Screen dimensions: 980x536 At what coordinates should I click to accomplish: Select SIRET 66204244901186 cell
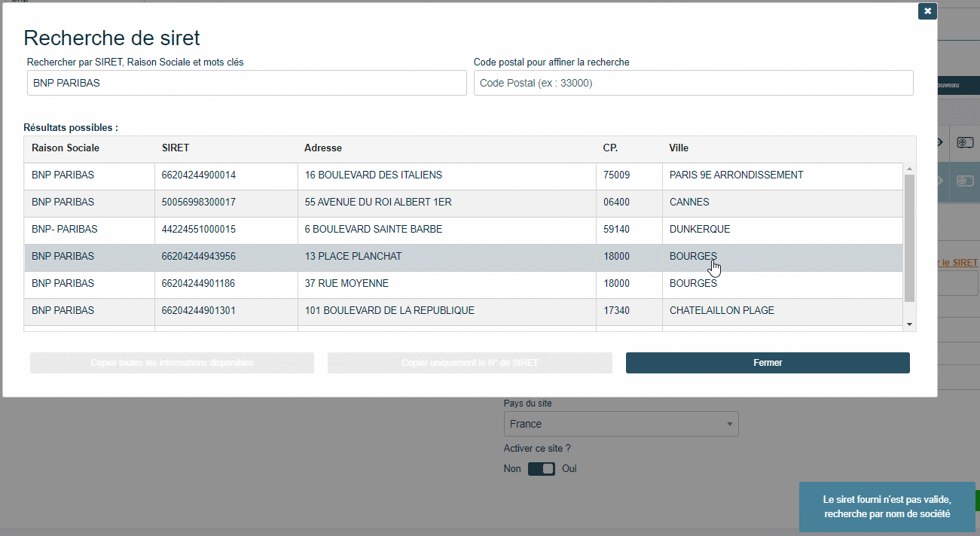[226, 284]
